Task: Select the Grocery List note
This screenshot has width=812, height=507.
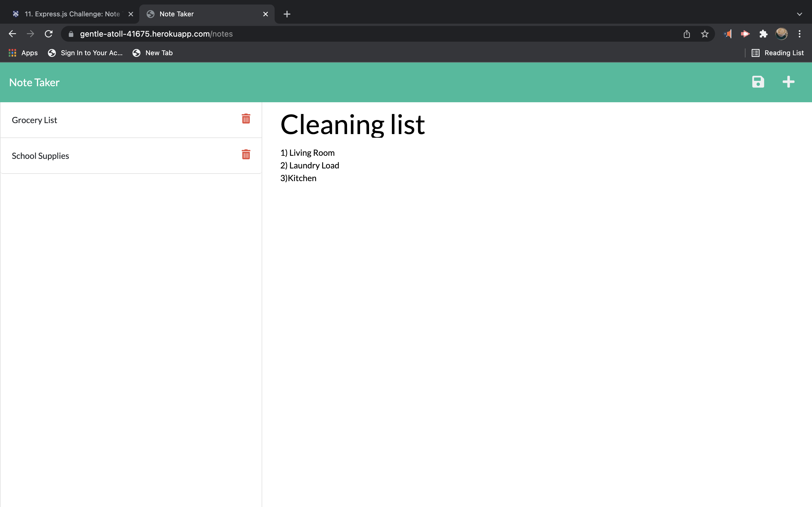Action: (x=35, y=120)
